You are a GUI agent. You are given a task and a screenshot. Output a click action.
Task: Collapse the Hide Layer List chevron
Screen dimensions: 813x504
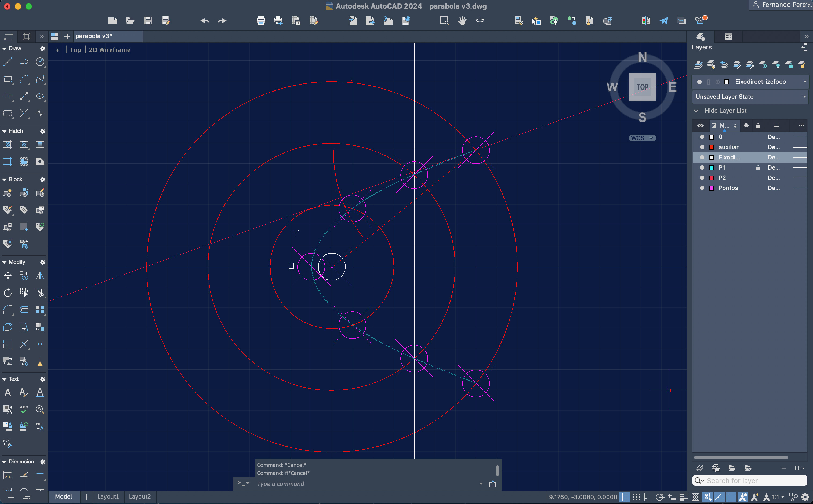pos(696,111)
